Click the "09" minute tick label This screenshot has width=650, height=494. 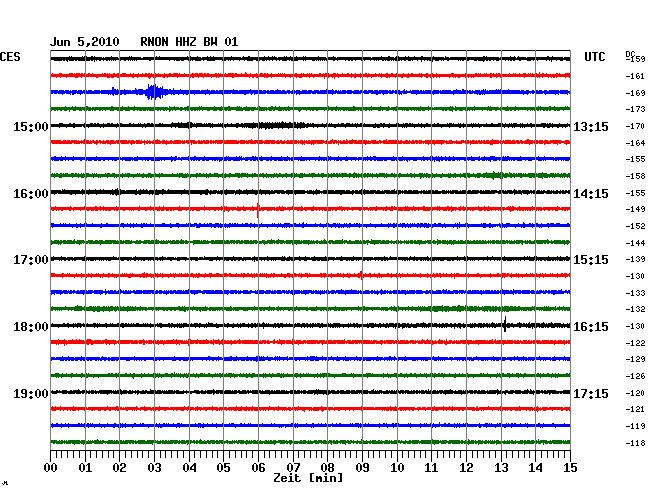362,468
